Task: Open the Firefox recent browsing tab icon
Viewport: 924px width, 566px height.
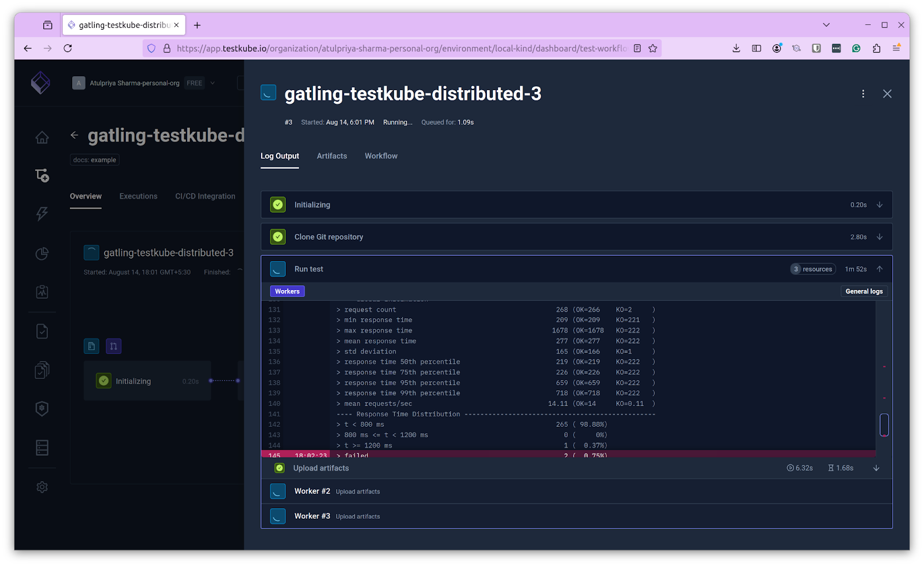Action: 48,25
